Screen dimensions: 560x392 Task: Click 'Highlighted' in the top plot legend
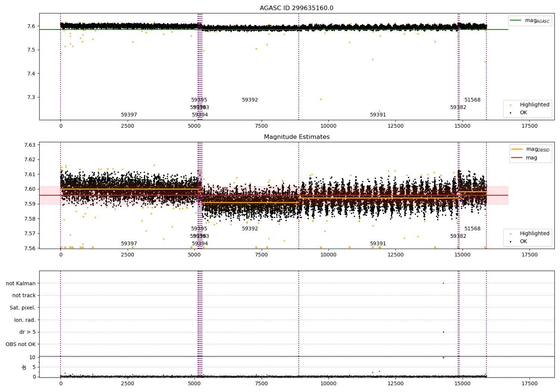[x=535, y=105]
